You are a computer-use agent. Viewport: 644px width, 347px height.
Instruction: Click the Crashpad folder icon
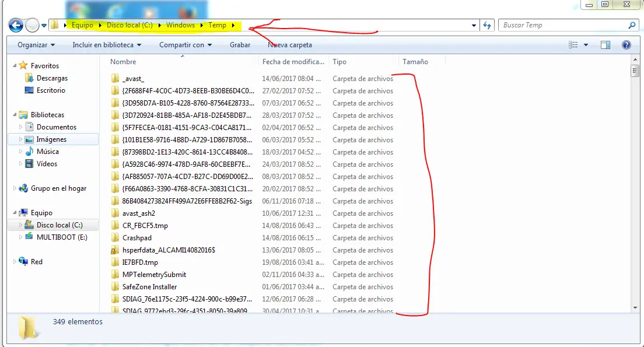pos(115,238)
